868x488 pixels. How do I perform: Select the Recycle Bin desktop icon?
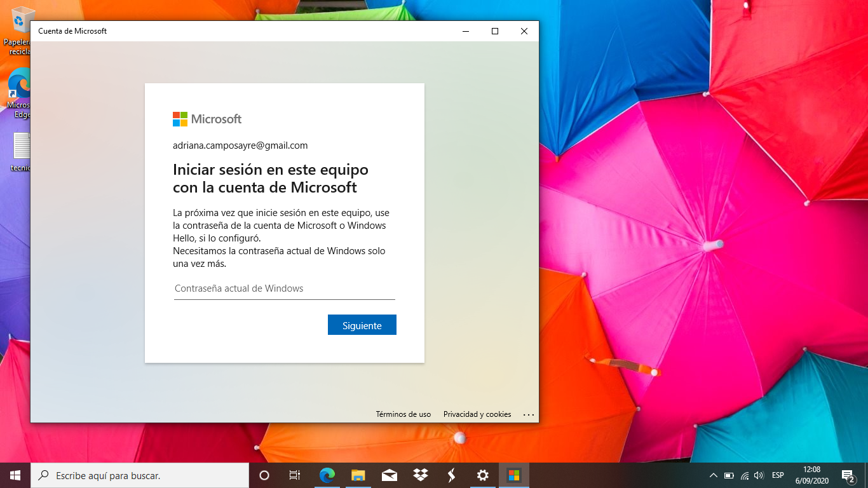[19, 30]
